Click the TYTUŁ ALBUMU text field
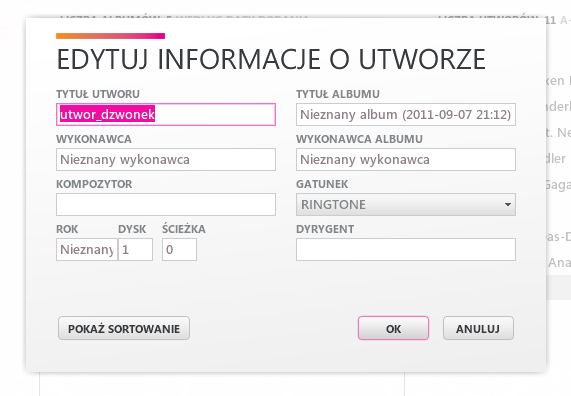Screen dimensions: 571x396 tap(406, 114)
